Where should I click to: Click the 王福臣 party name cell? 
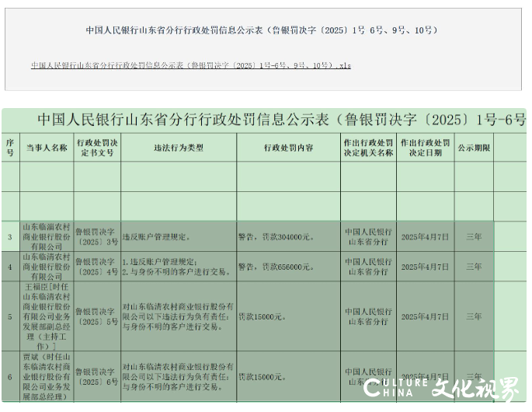point(47,316)
